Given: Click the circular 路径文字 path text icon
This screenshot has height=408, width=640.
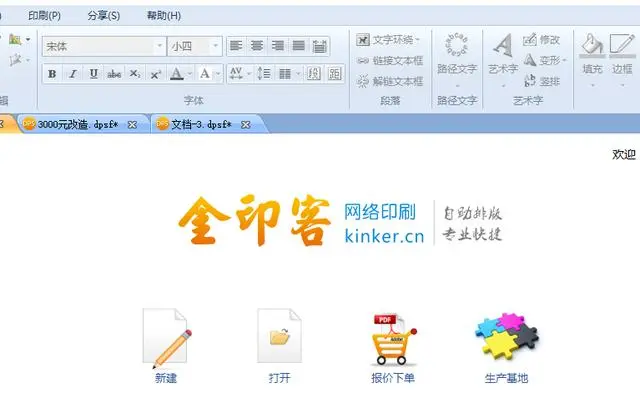Looking at the screenshot, I should pyautogui.click(x=456, y=44).
